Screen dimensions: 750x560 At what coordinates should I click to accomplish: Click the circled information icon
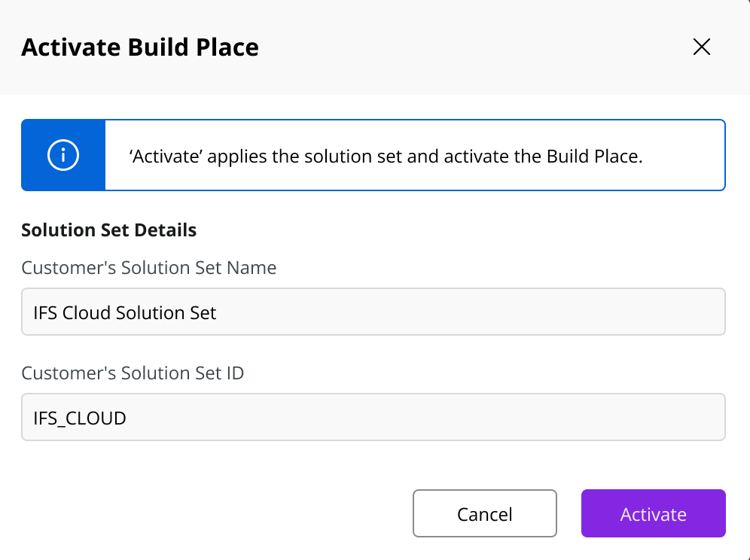[63, 155]
